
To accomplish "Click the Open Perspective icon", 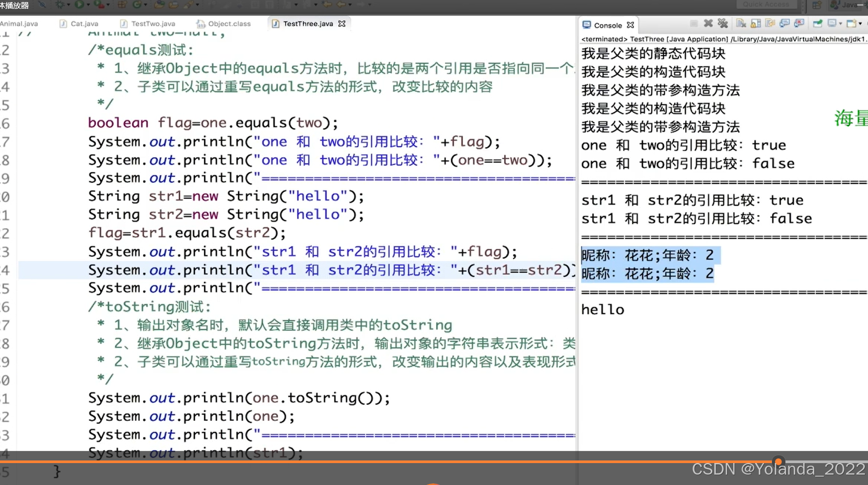I will tap(817, 5).
